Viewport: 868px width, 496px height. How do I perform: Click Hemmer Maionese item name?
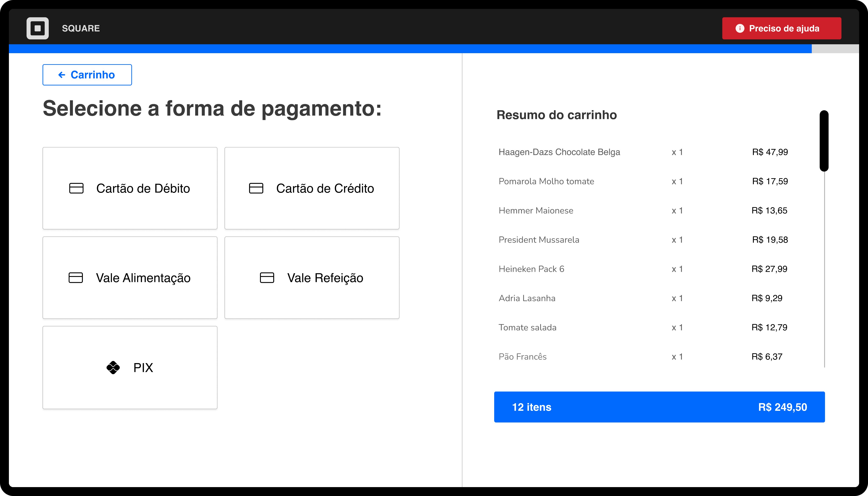536,211
